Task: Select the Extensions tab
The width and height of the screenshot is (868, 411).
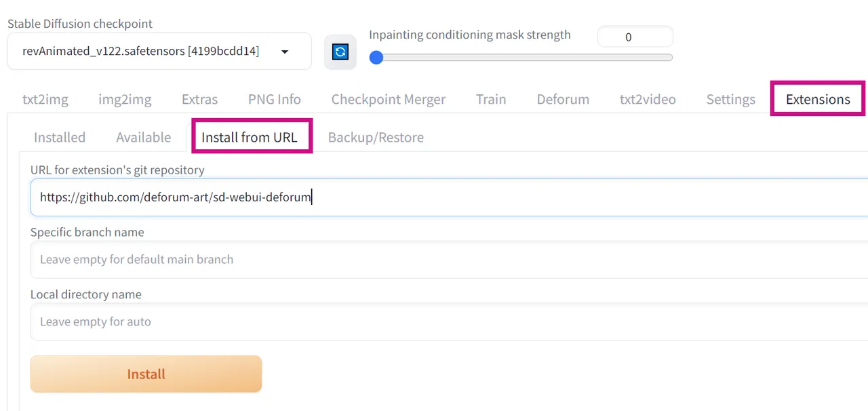Action: click(x=818, y=99)
